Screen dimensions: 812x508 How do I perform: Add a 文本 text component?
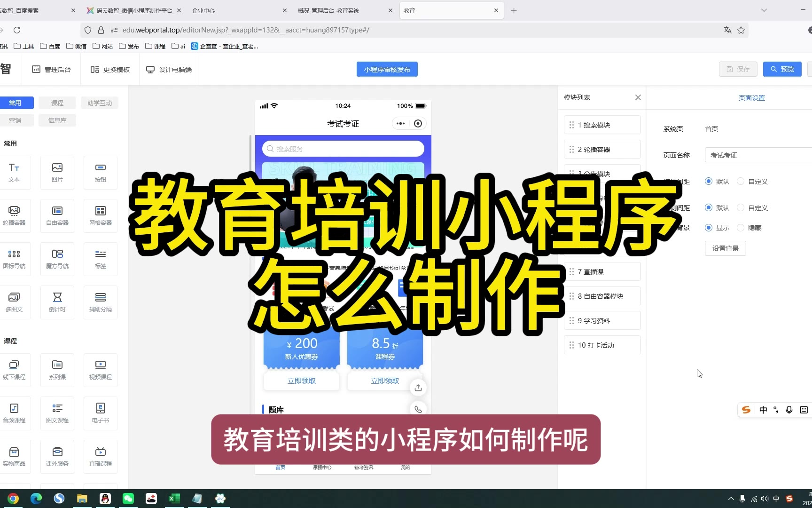[x=14, y=173]
